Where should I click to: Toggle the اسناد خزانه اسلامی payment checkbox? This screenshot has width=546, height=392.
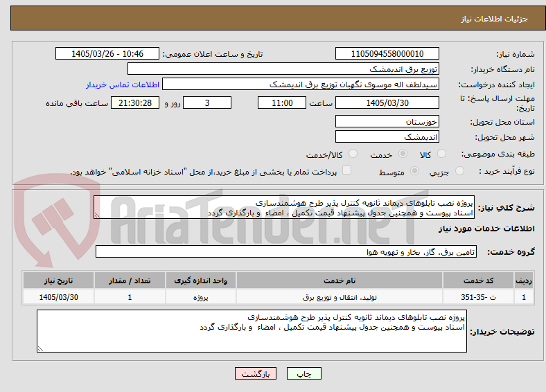point(346,170)
